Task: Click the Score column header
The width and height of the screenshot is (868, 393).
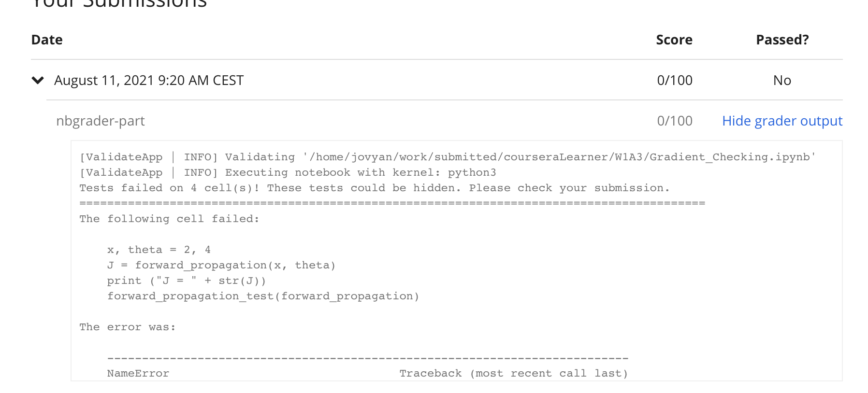Action: [x=674, y=40]
